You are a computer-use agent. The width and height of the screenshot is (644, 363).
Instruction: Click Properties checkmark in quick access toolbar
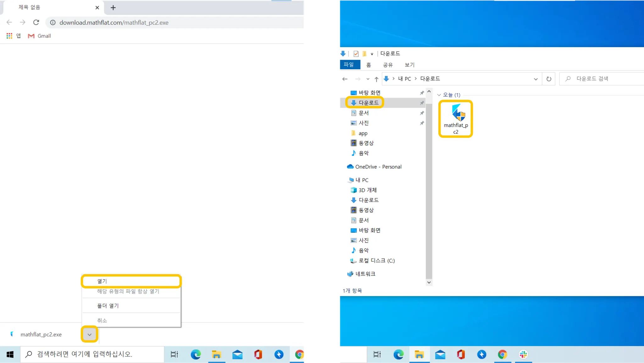click(x=356, y=54)
